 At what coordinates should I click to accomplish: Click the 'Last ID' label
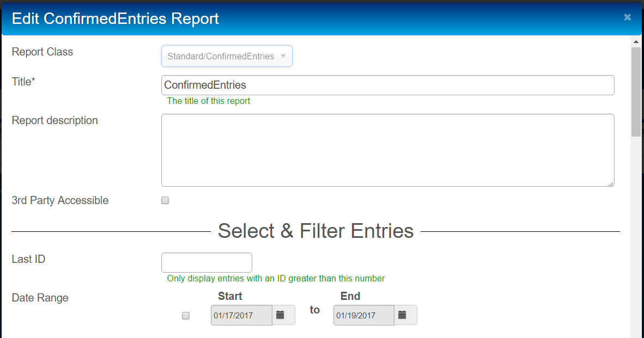[28, 259]
